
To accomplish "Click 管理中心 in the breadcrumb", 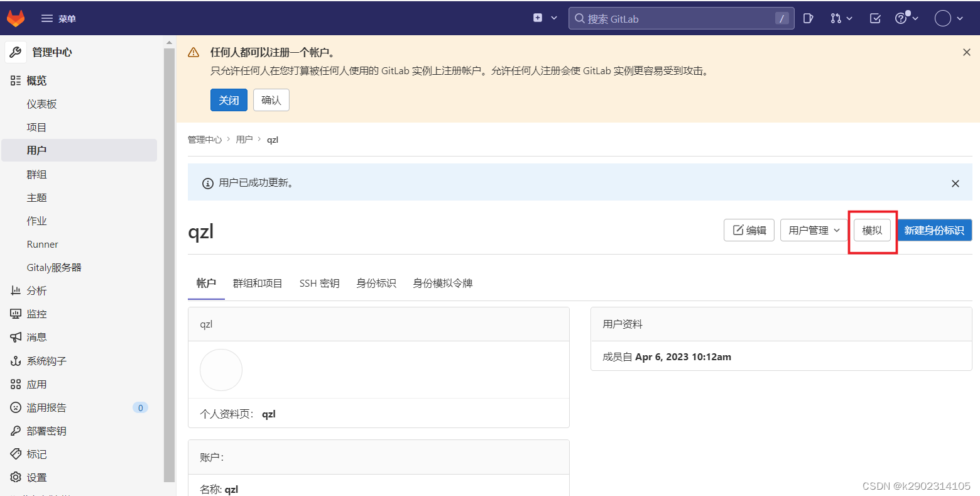I will point(205,140).
